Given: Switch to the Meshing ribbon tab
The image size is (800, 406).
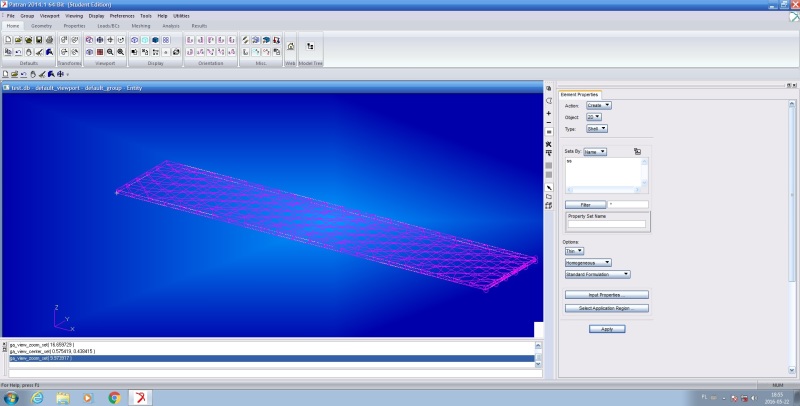Looking at the screenshot, I should [x=141, y=26].
